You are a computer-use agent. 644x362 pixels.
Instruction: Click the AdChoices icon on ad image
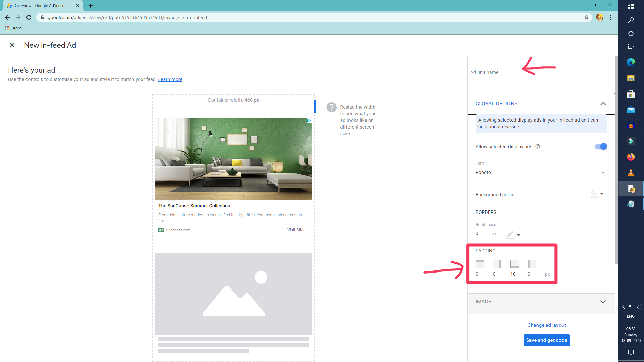(x=309, y=120)
